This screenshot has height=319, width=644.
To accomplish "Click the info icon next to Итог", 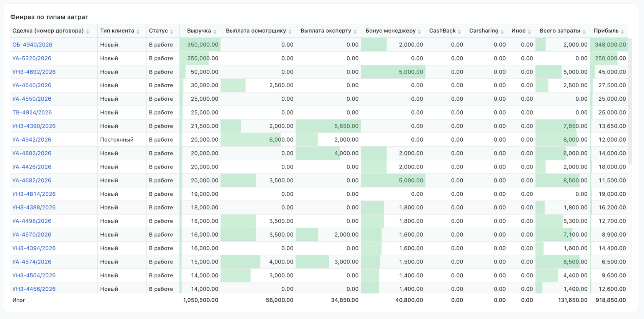I will coord(29,300).
